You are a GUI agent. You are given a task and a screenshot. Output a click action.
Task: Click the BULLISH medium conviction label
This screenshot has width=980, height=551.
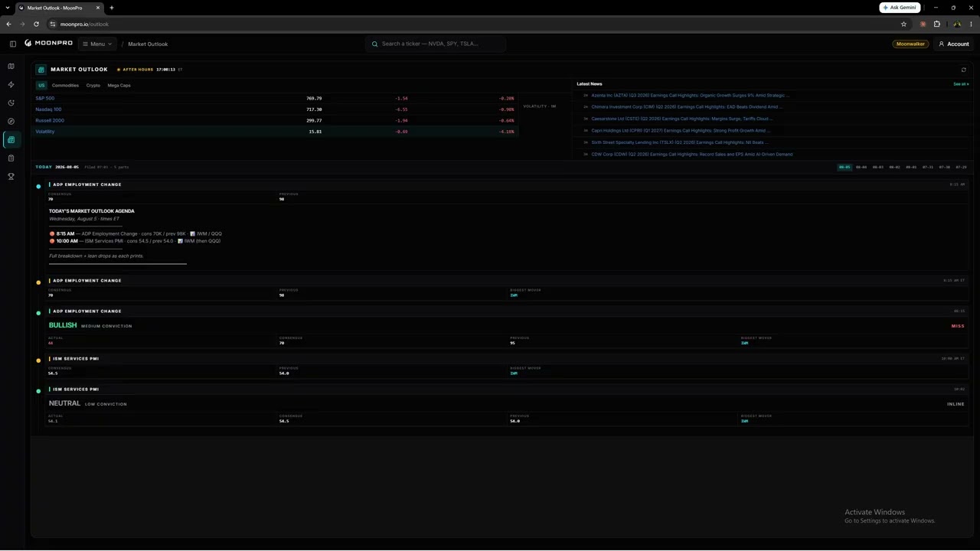pos(90,325)
